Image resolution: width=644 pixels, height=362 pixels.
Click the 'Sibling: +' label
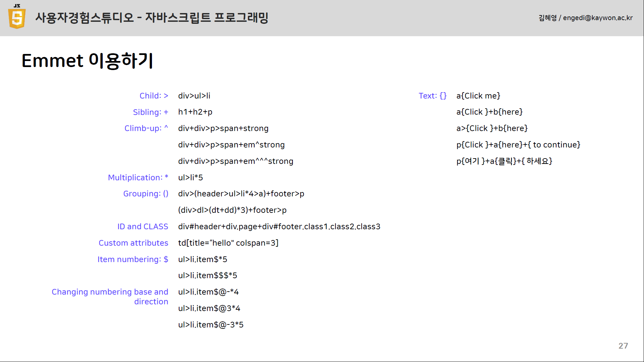tap(150, 112)
